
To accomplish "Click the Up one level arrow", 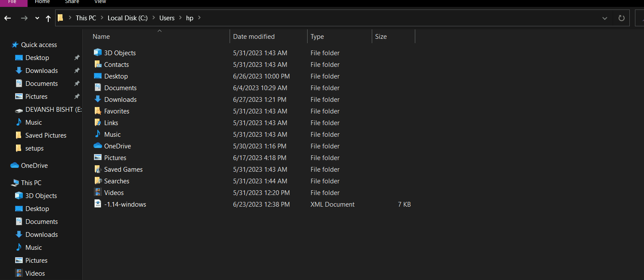I will [48, 18].
